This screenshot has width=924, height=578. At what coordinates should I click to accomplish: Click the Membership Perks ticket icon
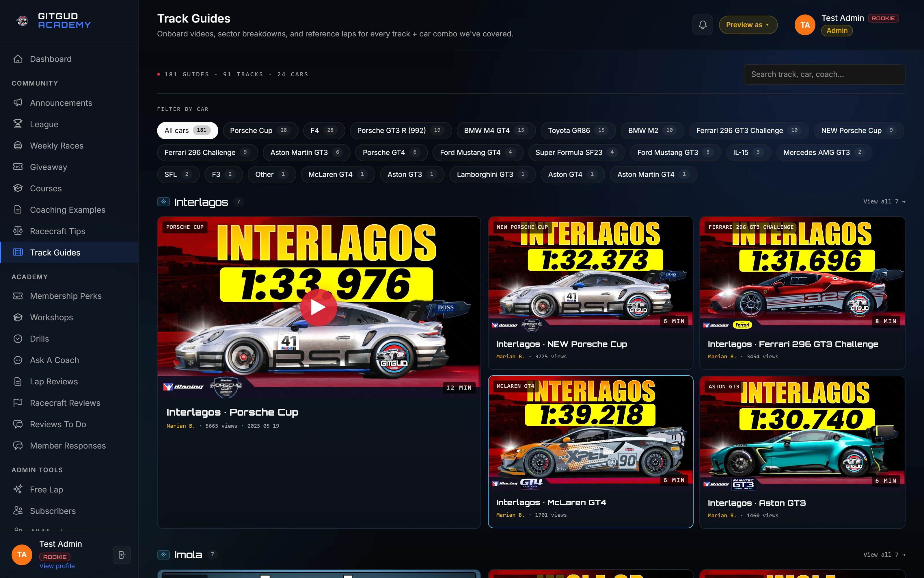(x=18, y=296)
